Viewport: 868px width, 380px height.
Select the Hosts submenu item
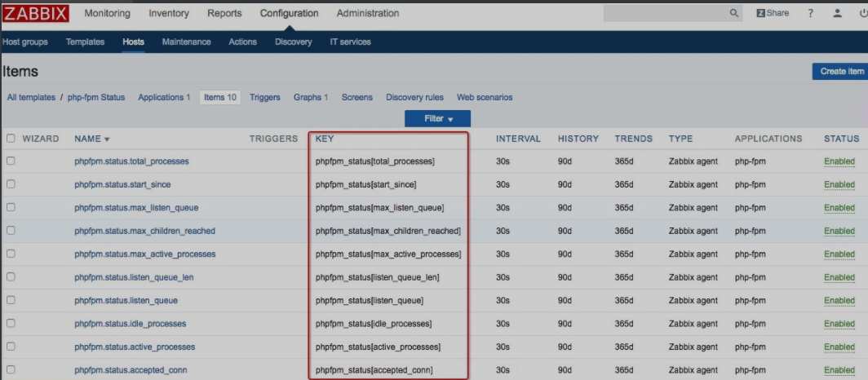[134, 42]
